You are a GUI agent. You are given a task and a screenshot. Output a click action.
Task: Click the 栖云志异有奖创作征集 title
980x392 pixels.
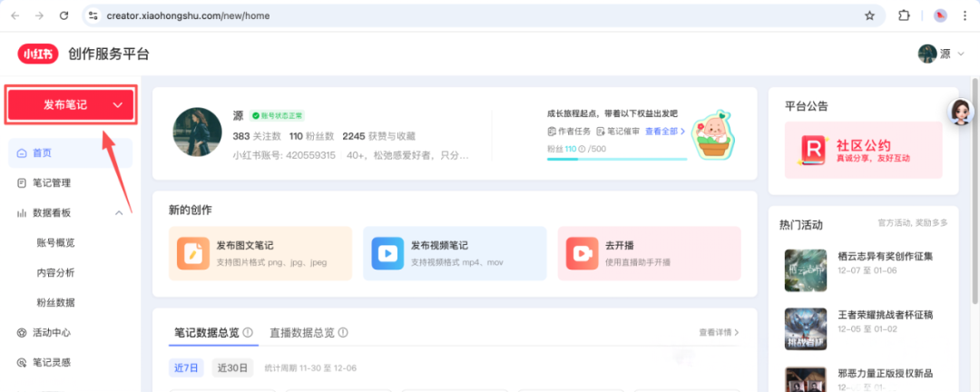[885, 256]
